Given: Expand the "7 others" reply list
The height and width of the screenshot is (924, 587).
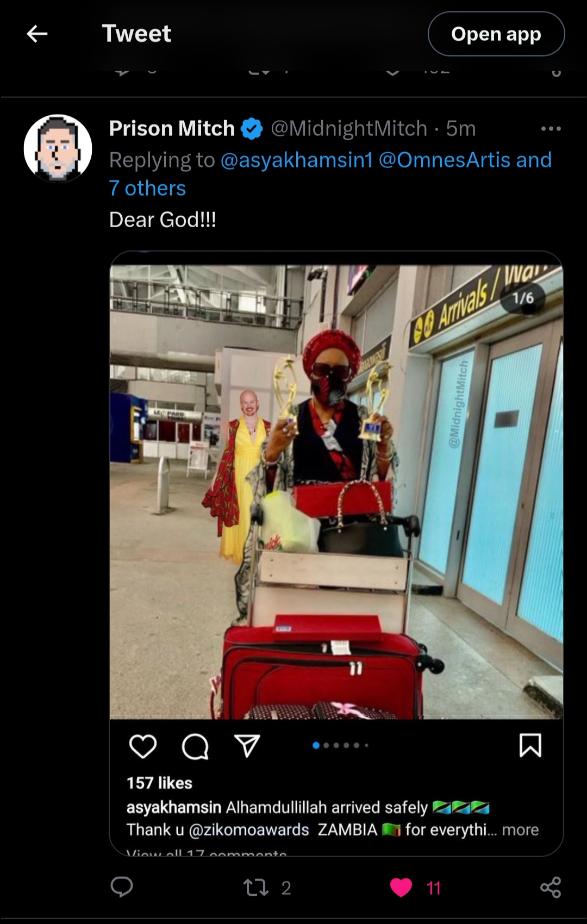Looking at the screenshot, I should pyautogui.click(x=147, y=188).
